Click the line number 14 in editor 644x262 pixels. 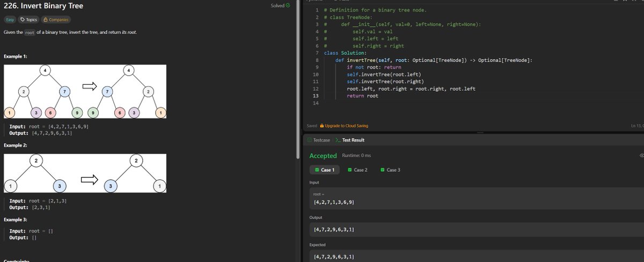coord(315,103)
